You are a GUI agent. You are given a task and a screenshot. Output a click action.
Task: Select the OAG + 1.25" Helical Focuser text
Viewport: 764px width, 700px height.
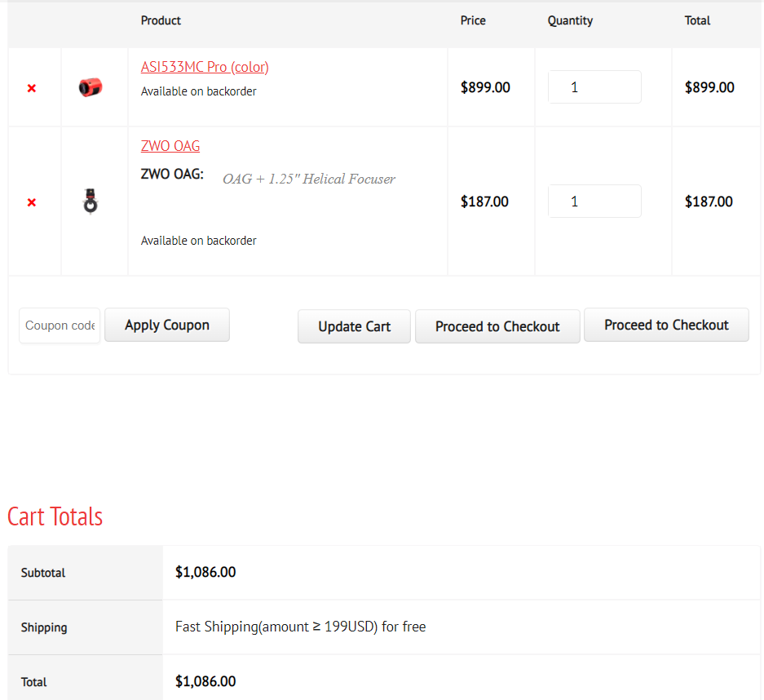309,179
